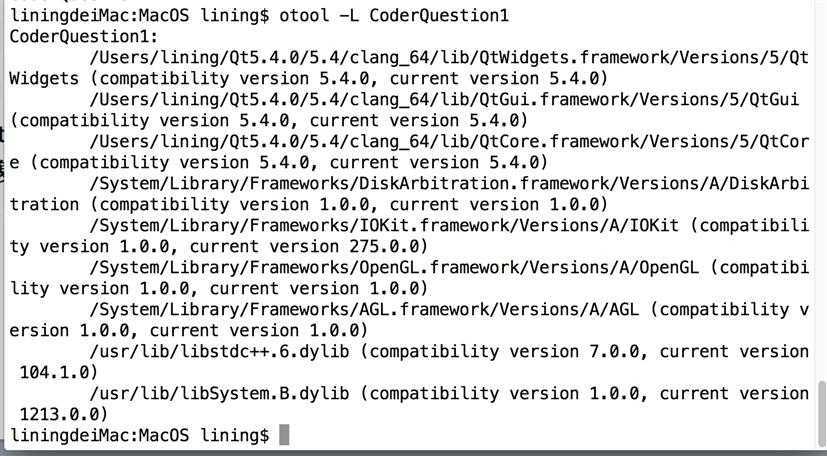The image size is (827, 456).
Task: Click the last 'liningdeiMac:MacOS lining$' prompt
Action: [139, 435]
